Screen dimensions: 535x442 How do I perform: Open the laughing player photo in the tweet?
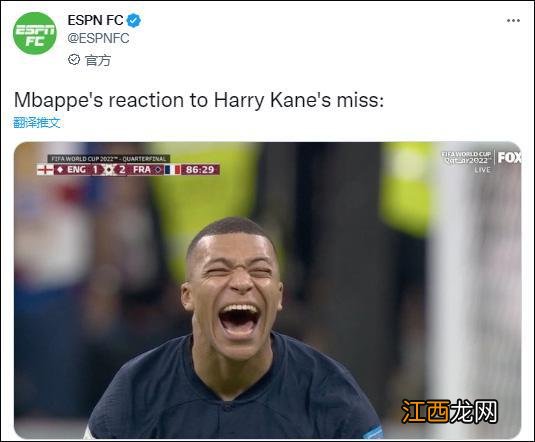click(x=268, y=290)
